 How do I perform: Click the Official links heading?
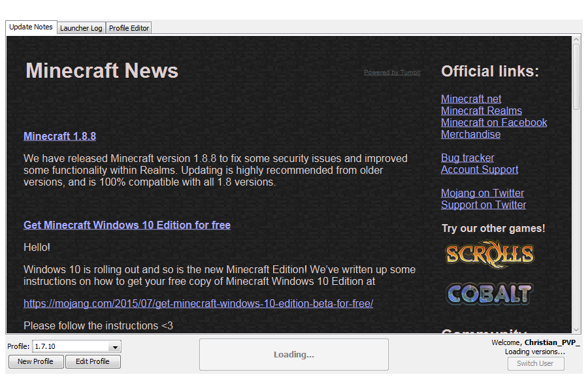[490, 71]
